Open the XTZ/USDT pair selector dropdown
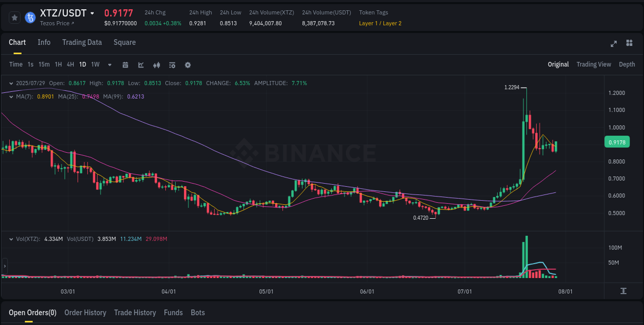The width and height of the screenshot is (644, 325). click(93, 12)
